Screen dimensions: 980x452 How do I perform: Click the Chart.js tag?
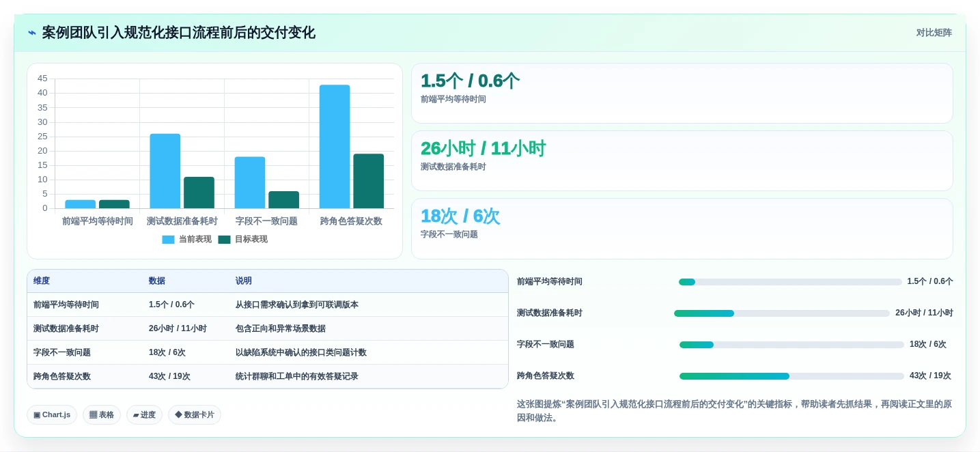52,414
